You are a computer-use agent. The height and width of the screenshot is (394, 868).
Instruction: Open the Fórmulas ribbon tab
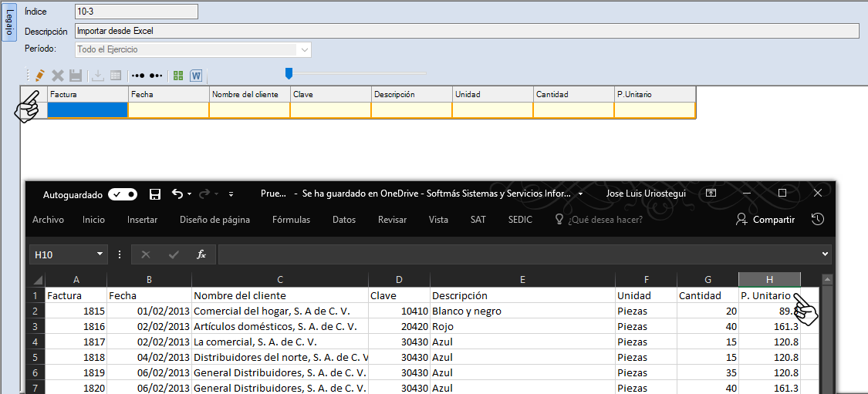pos(291,220)
